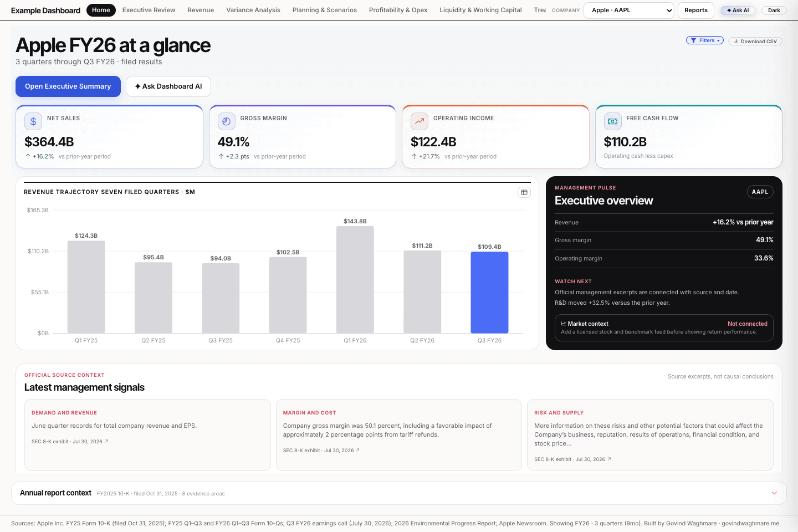This screenshot has height=532, width=798.
Task: Open the June quarter records source link arrow
Action: (x=106, y=441)
